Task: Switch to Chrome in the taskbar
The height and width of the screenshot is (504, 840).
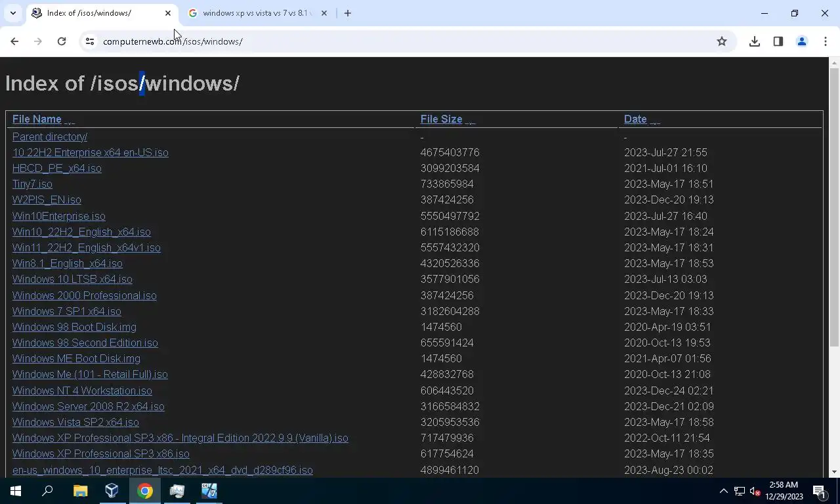Action: [x=145, y=491]
